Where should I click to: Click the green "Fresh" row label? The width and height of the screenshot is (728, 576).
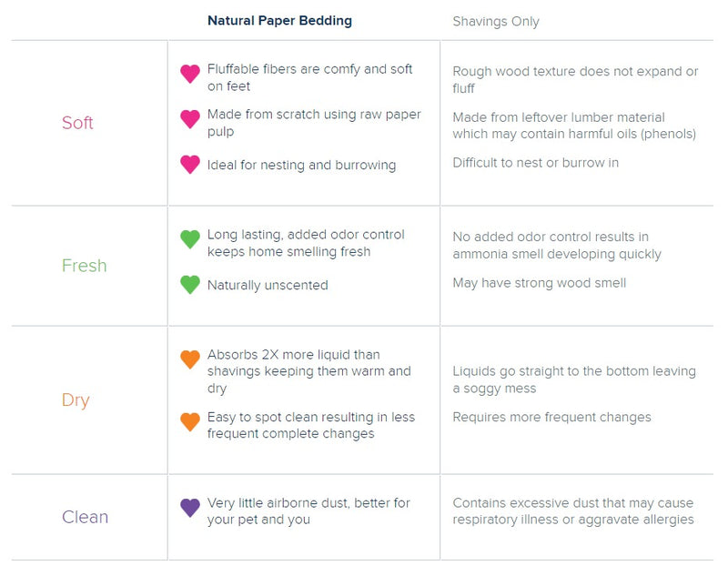pyautogui.click(x=84, y=266)
